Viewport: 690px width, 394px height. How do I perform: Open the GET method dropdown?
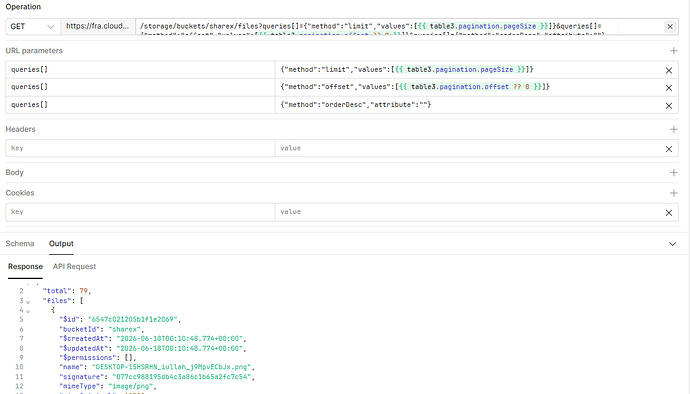tap(33, 26)
